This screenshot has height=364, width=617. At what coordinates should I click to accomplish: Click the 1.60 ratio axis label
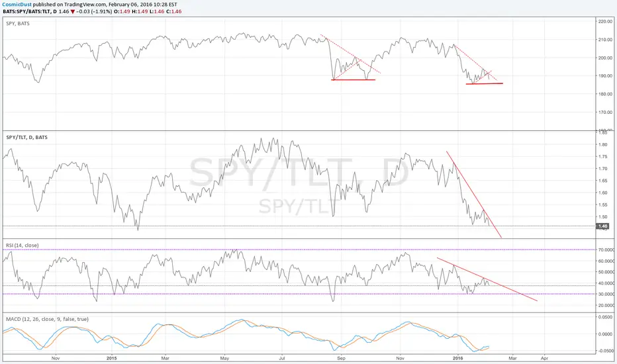point(603,193)
